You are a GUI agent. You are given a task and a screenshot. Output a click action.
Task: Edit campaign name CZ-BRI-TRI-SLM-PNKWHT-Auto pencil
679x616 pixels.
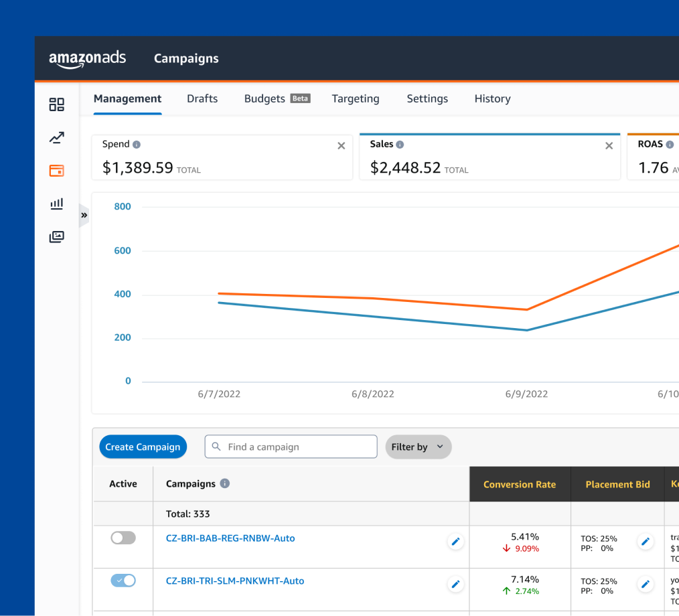click(x=455, y=585)
